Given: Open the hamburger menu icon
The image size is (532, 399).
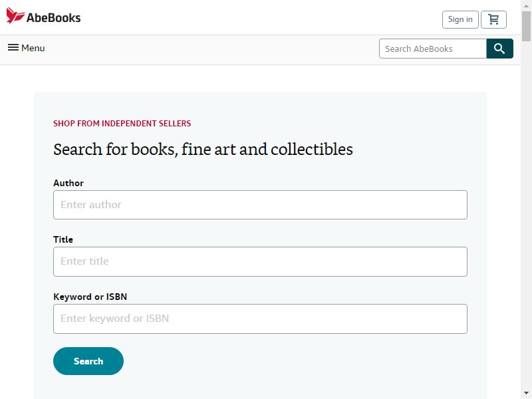Looking at the screenshot, I should click(13, 47).
